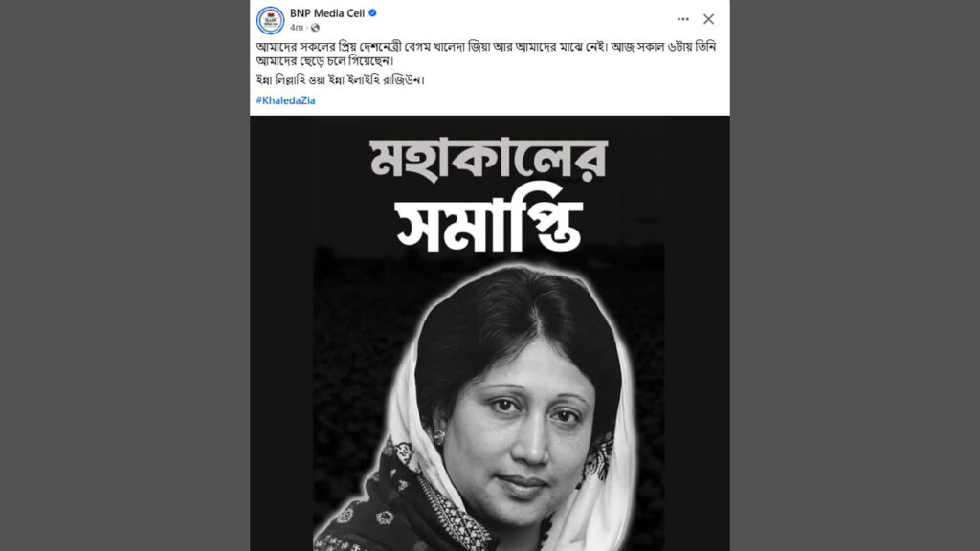Viewport: 980px width, 551px height.
Task: Open the #KhaledaZia hashtag
Action: pos(285,100)
